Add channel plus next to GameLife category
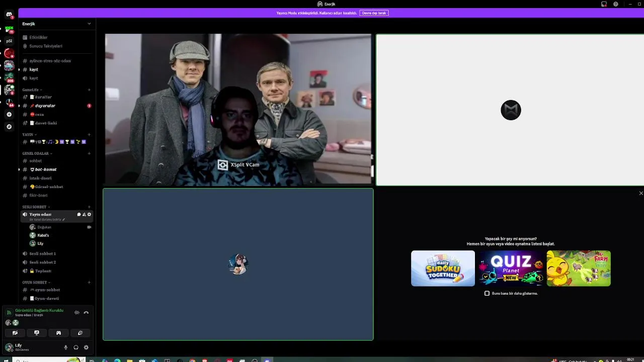The image size is (644, 362). (x=89, y=90)
